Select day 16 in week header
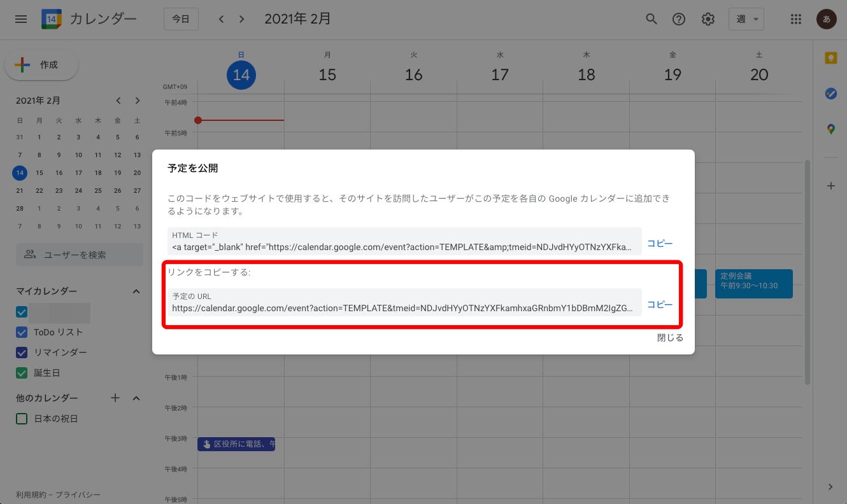 click(x=414, y=75)
